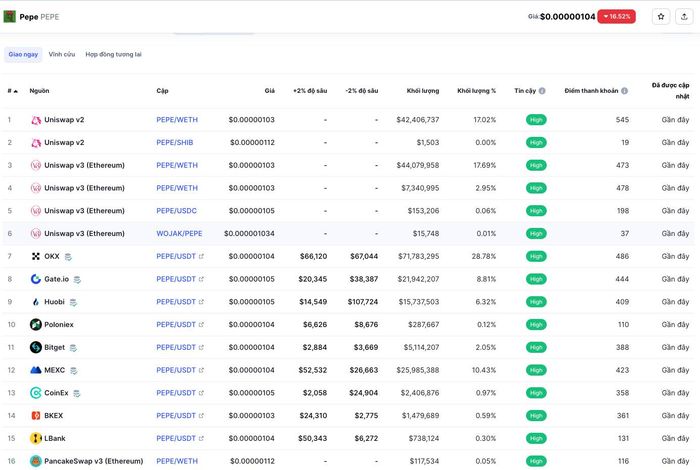Click the -16.52% price change badge
The height and width of the screenshot is (470, 700).
pos(617,17)
